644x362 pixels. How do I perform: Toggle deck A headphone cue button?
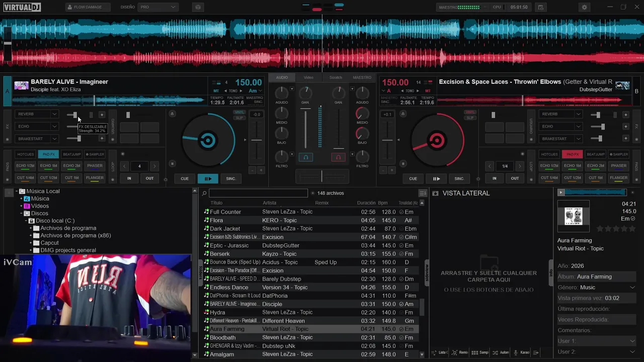[305, 157]
